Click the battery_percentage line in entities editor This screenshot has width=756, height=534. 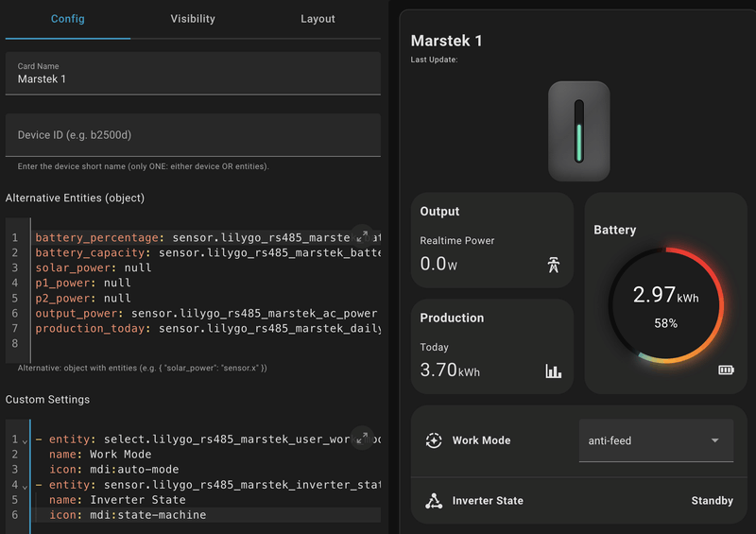207,237
